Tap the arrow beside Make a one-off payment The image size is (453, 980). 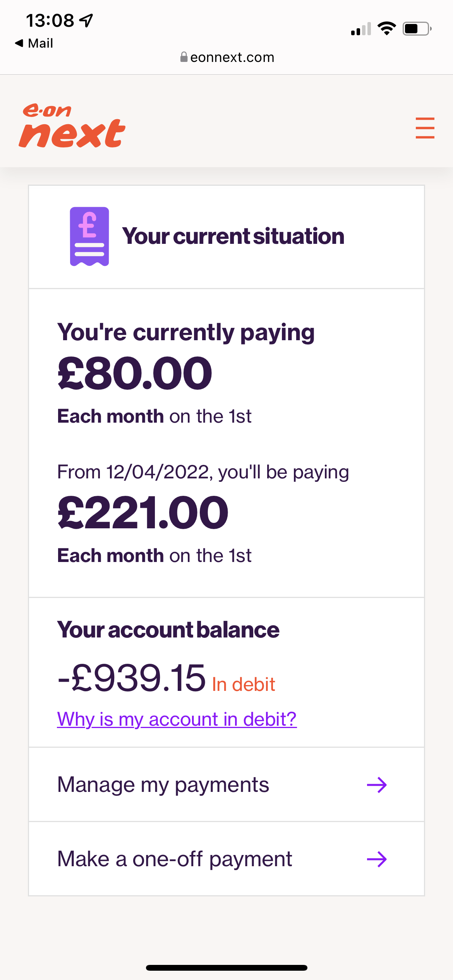pos(377,859)
